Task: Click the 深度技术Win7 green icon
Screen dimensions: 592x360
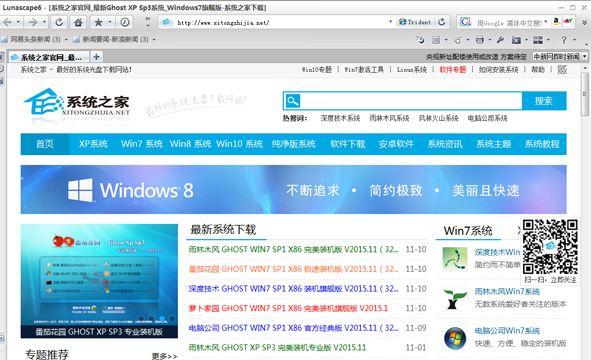Action: click(455, 259)
